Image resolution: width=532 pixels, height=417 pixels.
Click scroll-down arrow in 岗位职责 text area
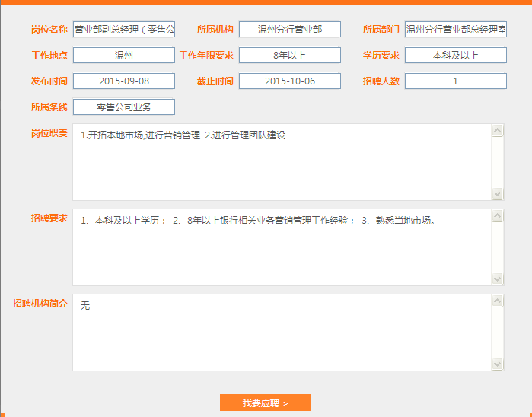tap(498, 194)
